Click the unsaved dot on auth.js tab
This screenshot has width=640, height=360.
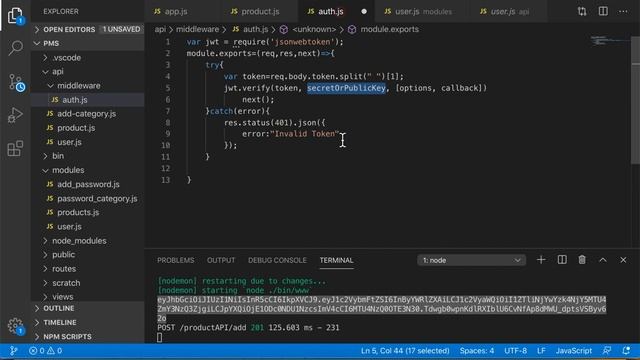(x=364, y=11)
